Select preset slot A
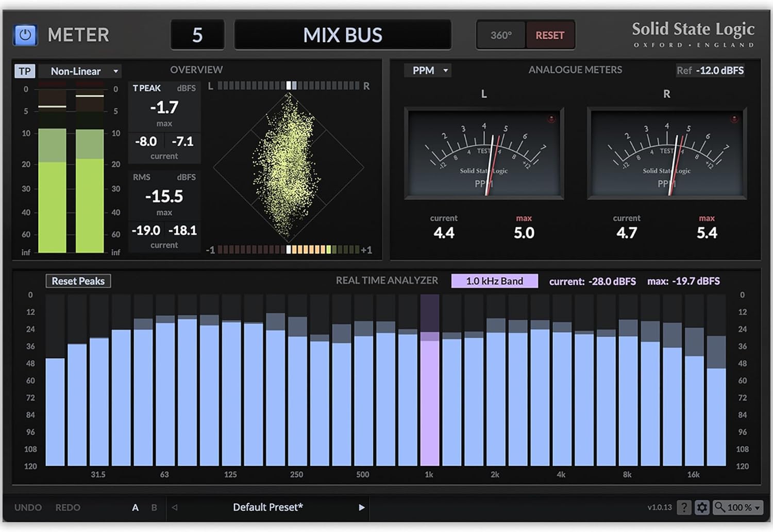The height and width of the screenshot is (532, 773). [x=135, y=508]
